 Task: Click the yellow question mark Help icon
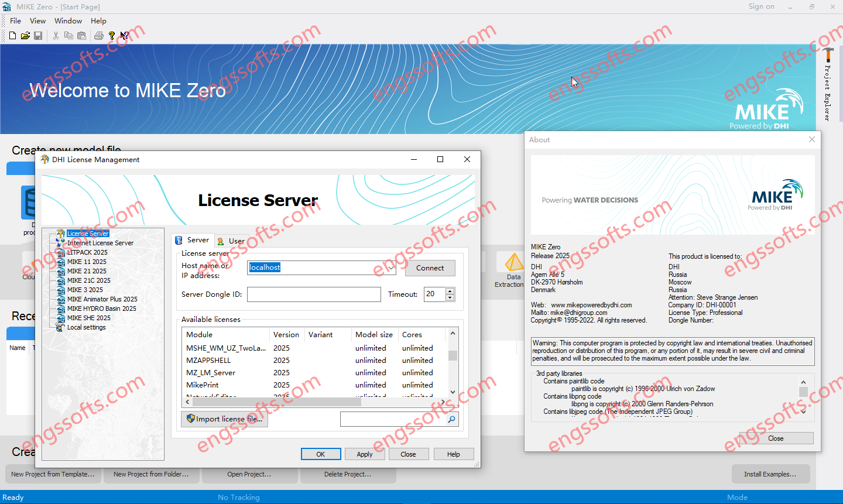(112, 36)
